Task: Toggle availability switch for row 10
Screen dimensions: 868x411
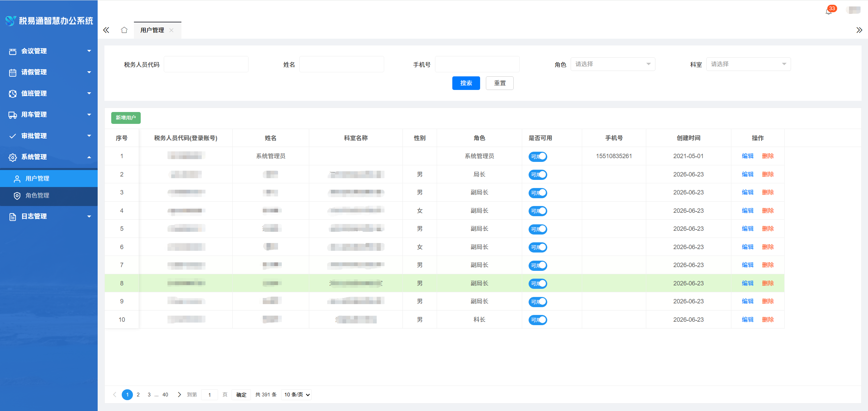Action: click(x=538, y=320)
